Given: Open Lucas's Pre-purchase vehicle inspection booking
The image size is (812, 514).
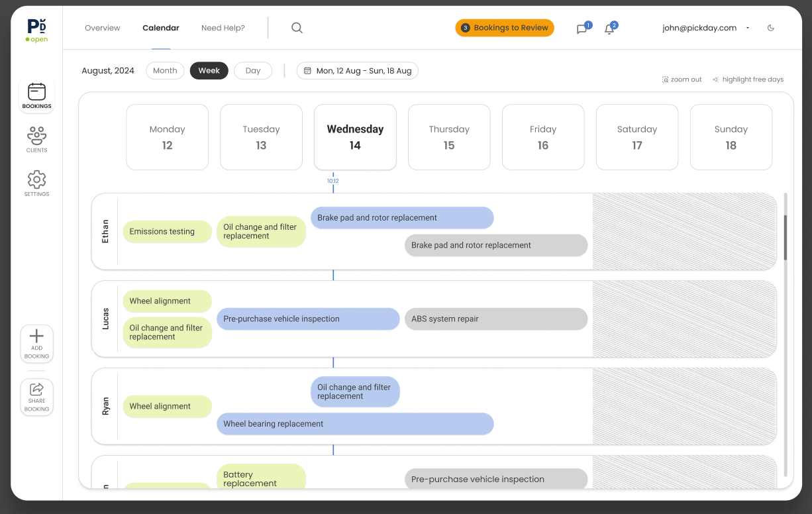Looking at the screenshot, I should 309,319.
